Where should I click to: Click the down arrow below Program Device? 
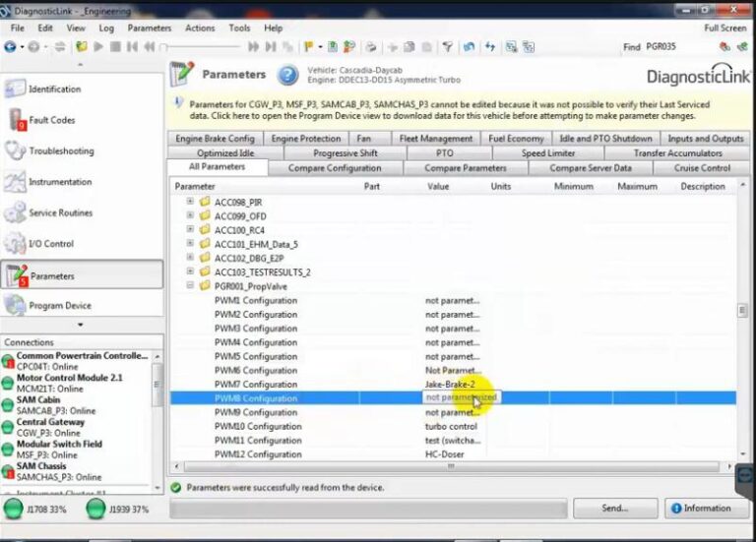[x=80, y=325]
